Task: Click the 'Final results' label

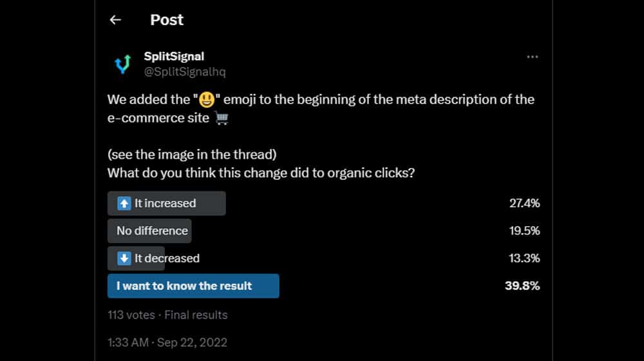Action: click(x=196, y=315)
